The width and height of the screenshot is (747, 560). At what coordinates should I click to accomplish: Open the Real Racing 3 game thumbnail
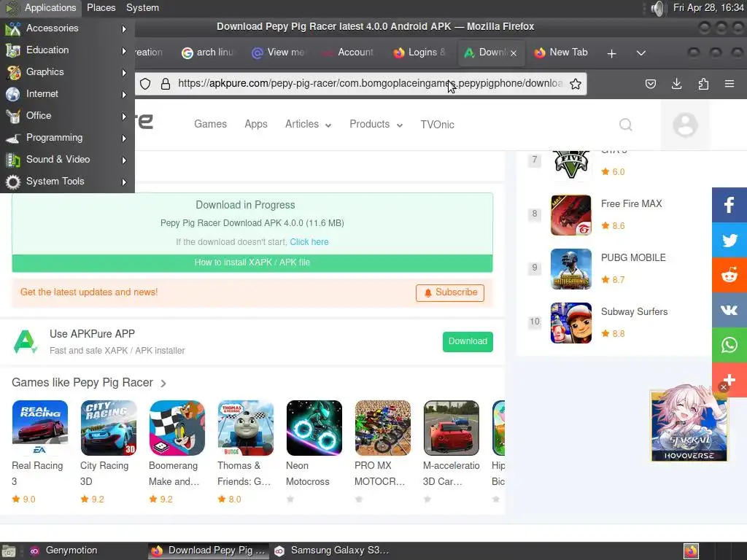[x=40, y=428]
